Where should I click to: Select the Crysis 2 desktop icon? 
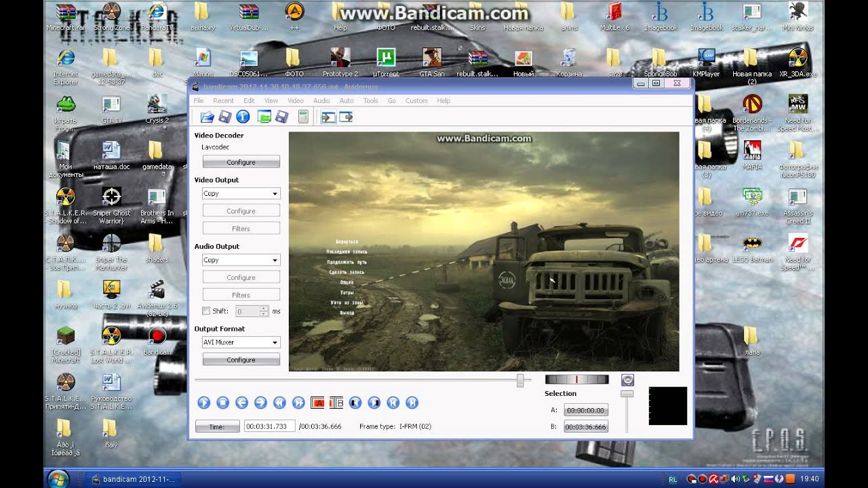point(157,108)
